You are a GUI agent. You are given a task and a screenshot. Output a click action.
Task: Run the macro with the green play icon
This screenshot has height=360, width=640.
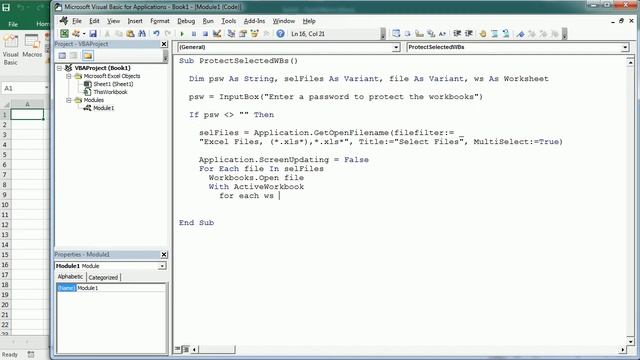(x=182, y=34)
